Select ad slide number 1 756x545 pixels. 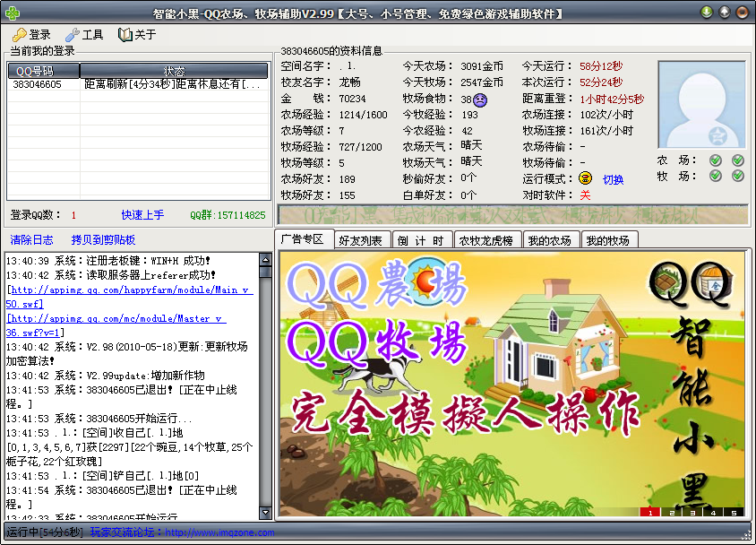coord(650,512)
